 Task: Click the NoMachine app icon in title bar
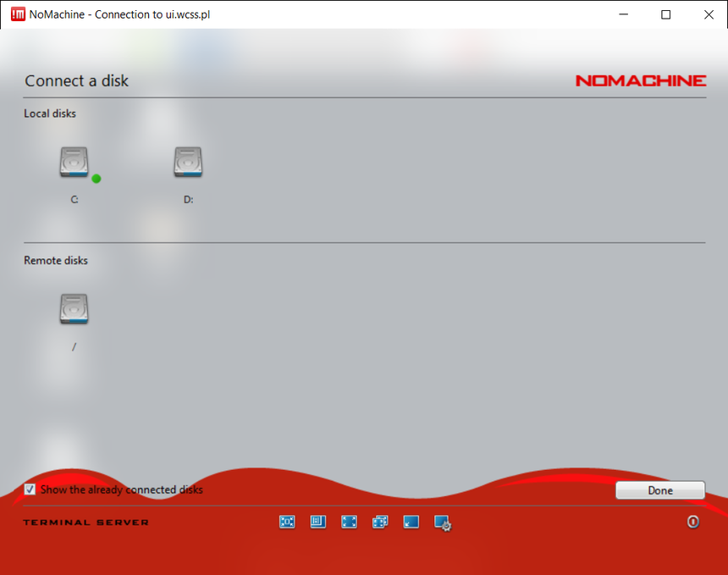17,14
